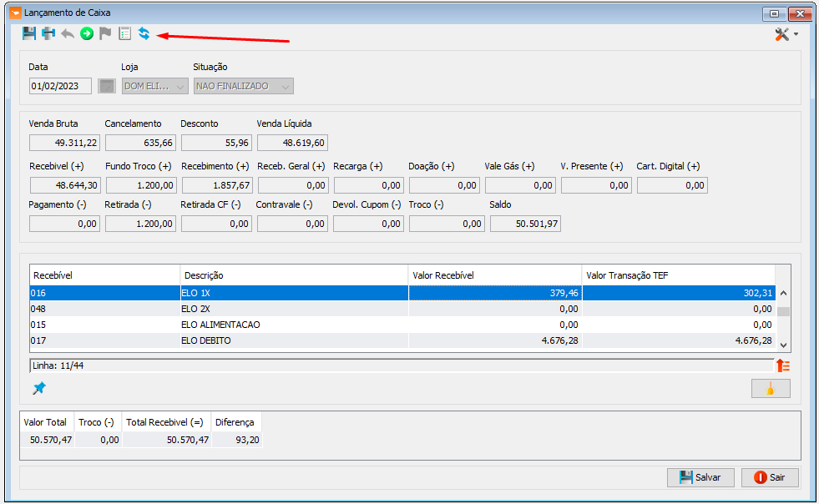Sort by Recebível column header
The height and width of the screenshot is (504, 819).
coord(105,275)
